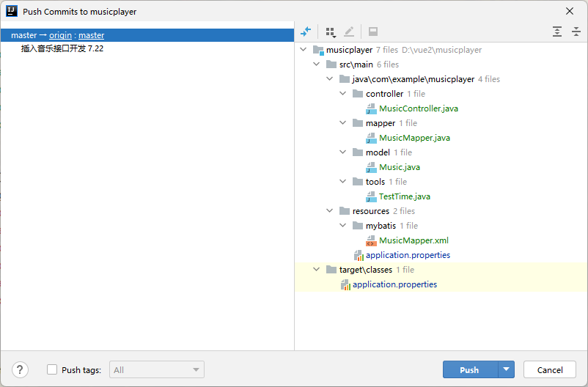This screenshot has height=387, width=588.
Task: Close the Push Commits dialog
Action: [570, 11]
